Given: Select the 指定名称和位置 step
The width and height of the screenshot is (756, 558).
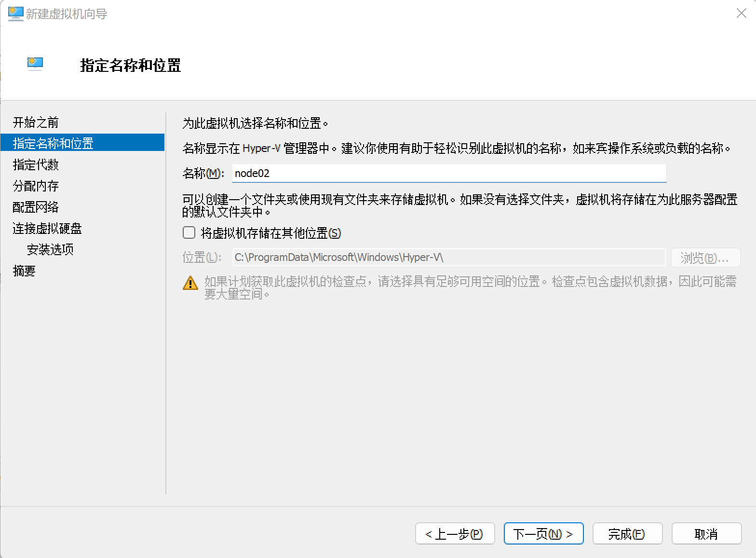Looking at the screenshot, I should (x=82, y=143).
